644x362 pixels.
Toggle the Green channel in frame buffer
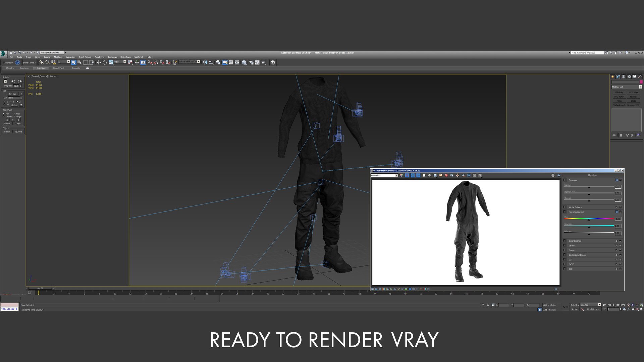click(413, 175)
